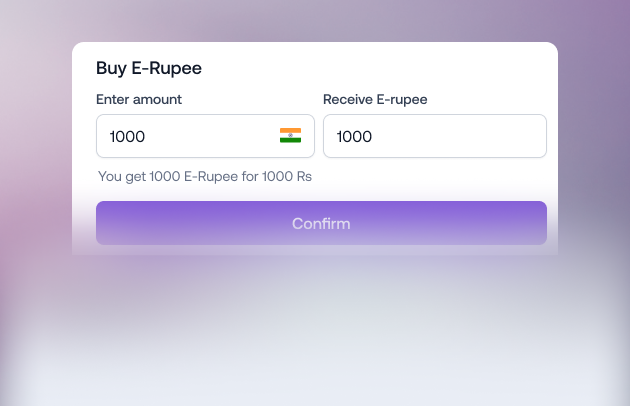The height and width of the screenshot is (406, 630).
Task: Place cursor on 1000 in Receive E-rupee box
Action: coord(354,137)
